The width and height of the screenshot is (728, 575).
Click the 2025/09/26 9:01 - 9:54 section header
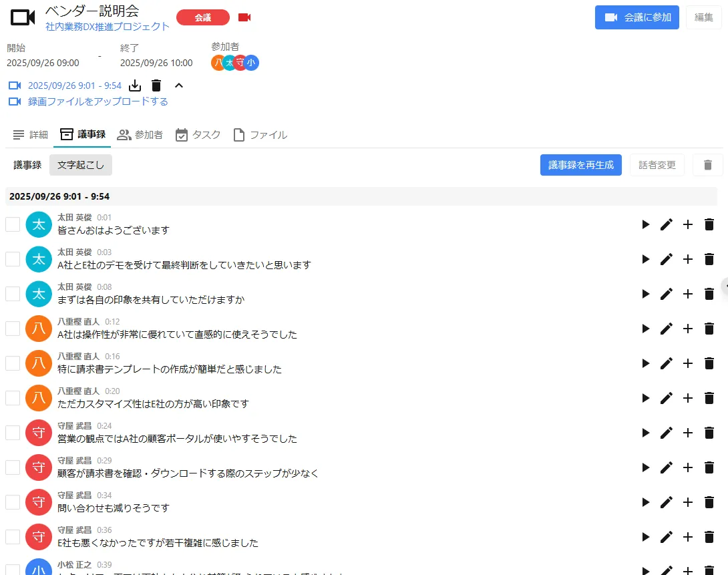pos(361,196)
